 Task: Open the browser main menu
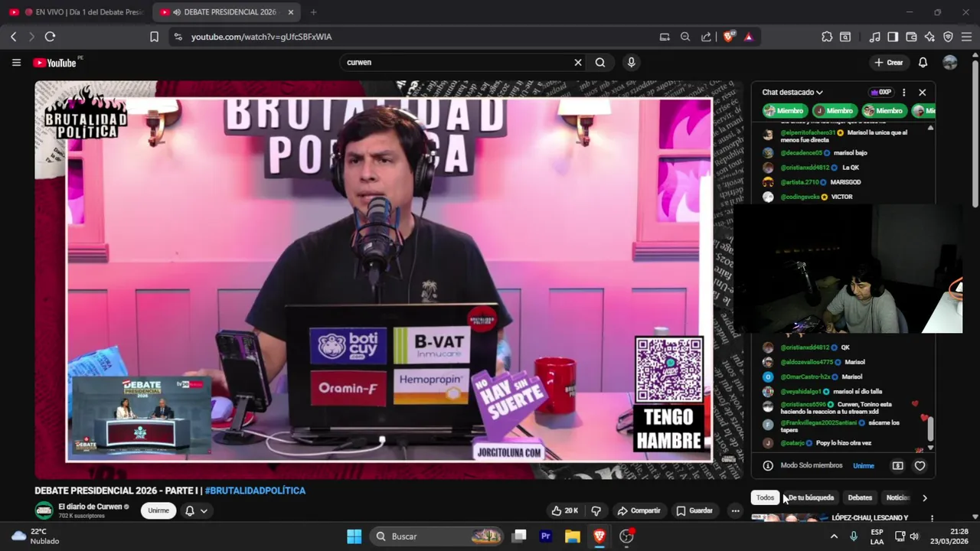point(966,37)
